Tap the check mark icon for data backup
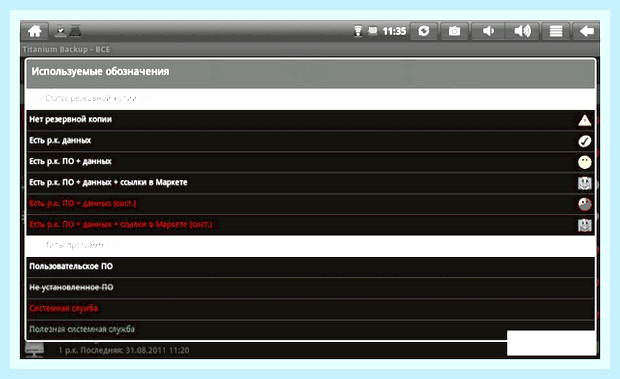The width and height of the screenshot is (620, 379). coord(584,141)
